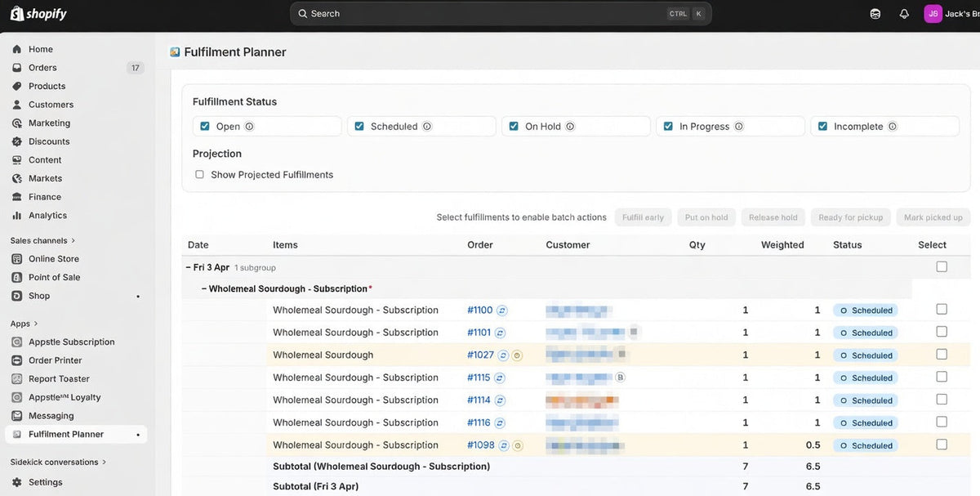Open Fulfilment Planner in sidebar
The width and height of the screenshot is (980, 496).
(x=76, y=434)
